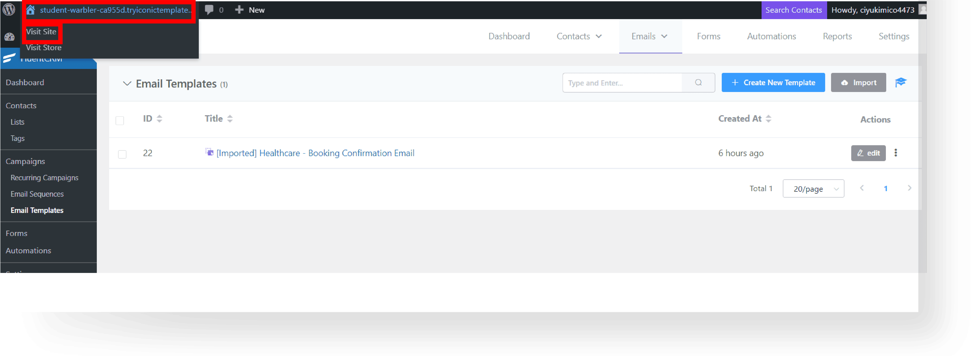Switch to the top Forms tab

708,36
